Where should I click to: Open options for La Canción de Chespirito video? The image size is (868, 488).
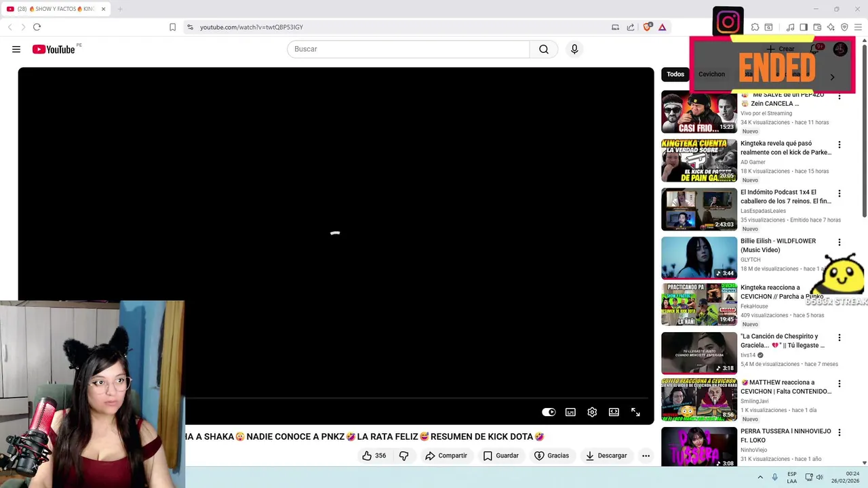(x=839, y=337)
